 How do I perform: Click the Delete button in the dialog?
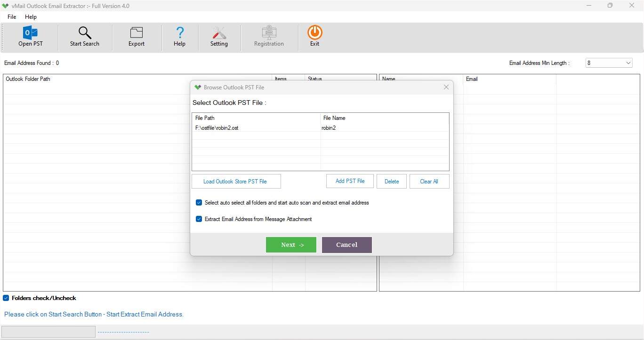392,182
